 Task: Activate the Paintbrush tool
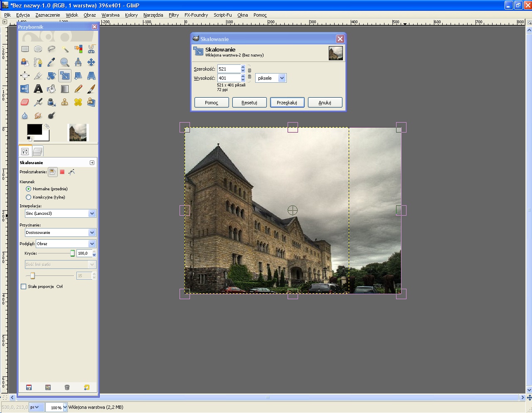[91, 89]
